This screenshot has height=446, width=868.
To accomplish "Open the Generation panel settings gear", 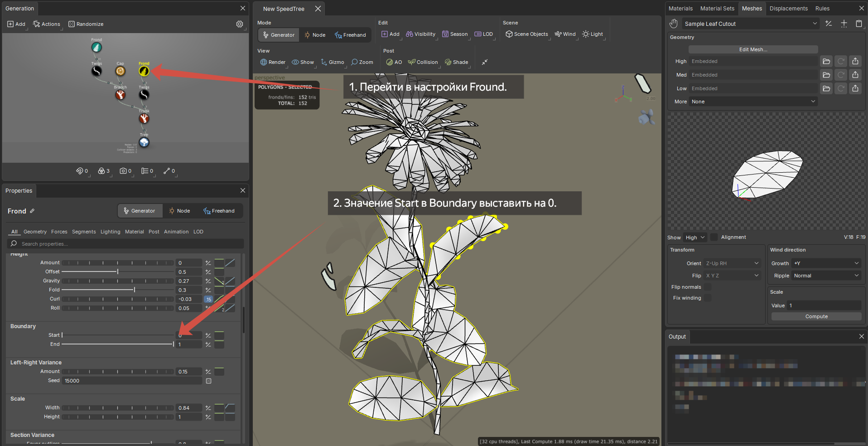I will point(240,24).
